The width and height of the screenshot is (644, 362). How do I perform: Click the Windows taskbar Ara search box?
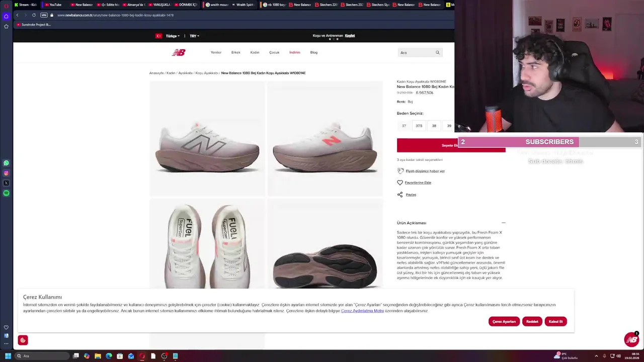42,356
